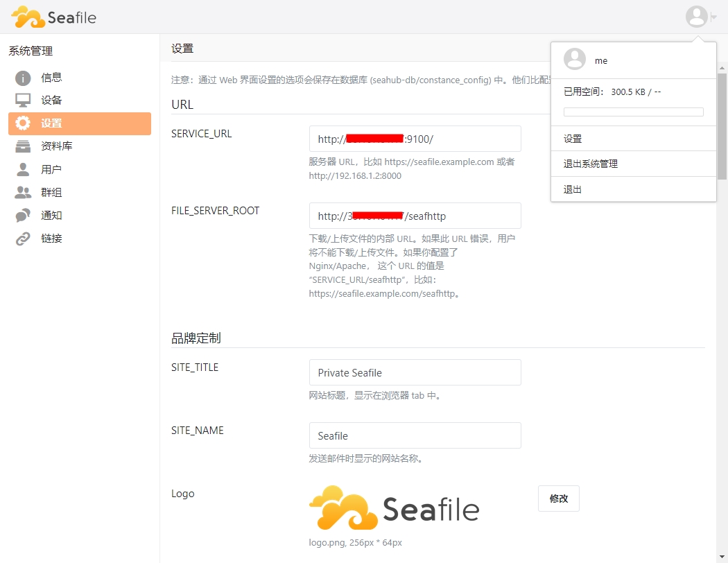Open the 链接 chain link icon
The width and height of the screenshot is (728, 563).
[23, 239]
